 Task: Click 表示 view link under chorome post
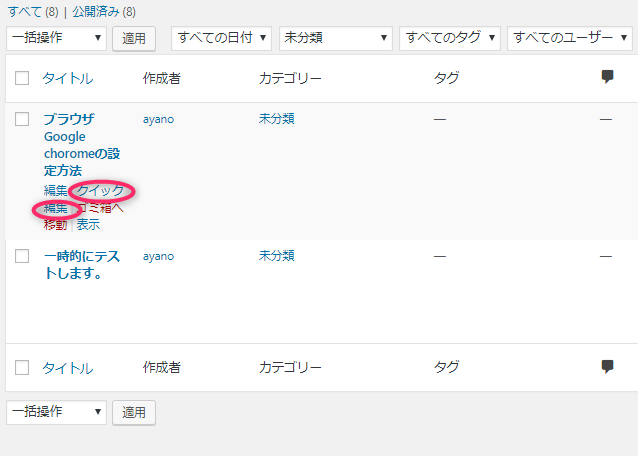[88, 224]
